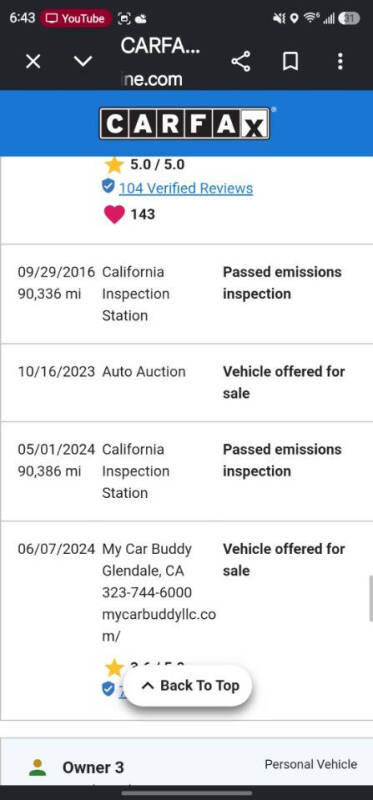Tap the 323-744-6000 phone number
Viewport: 373px width, 800px height.
(147, 592)
